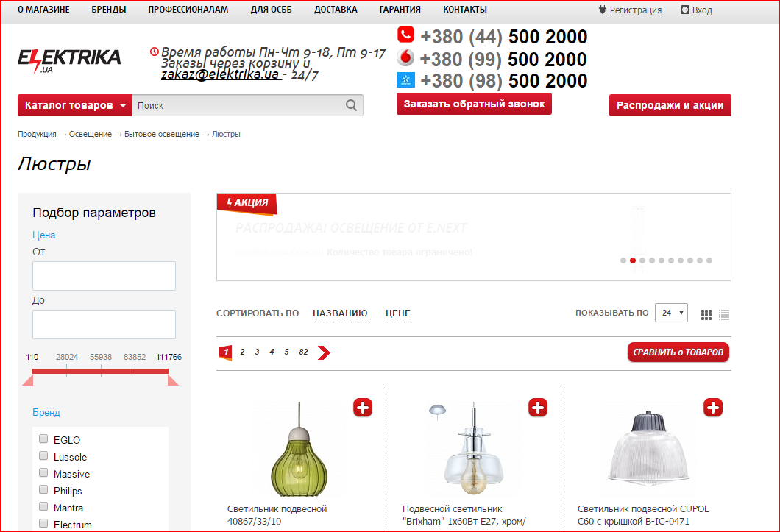This screenshot has width=780, height=532.
Task: Click the search magnifier icon
Action: [352, 105]
